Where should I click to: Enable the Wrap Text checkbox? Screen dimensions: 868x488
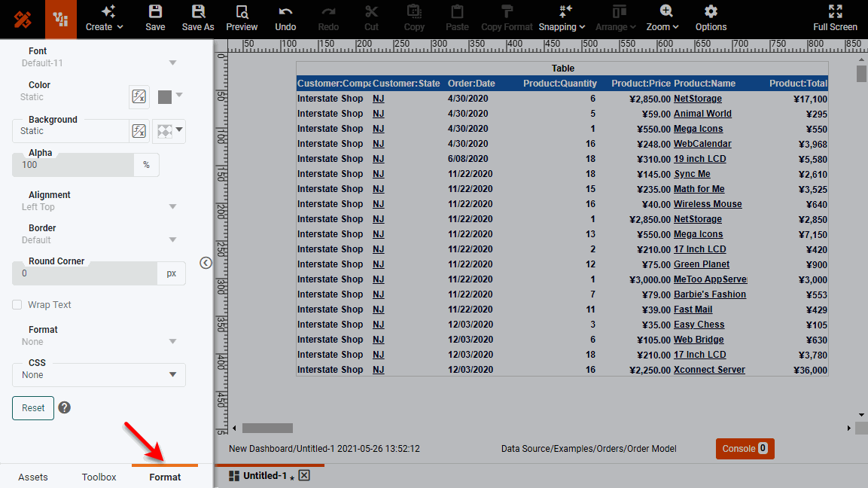17,304
